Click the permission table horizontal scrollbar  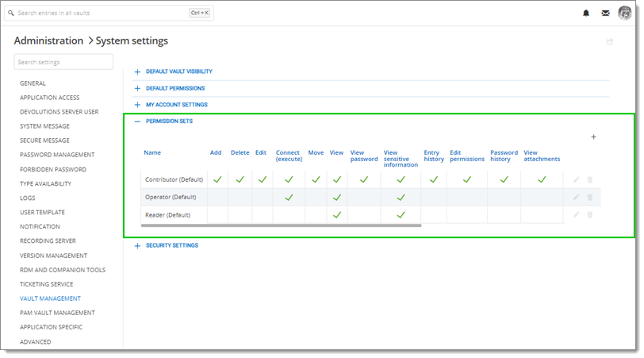pos(281,225)
